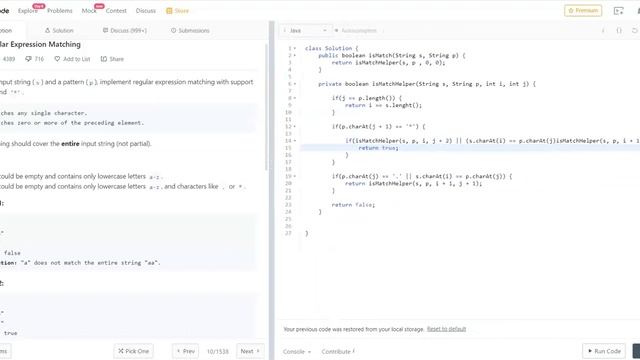Go to the previous problem with Prev

pyautogui.click(x=186, y=351)
